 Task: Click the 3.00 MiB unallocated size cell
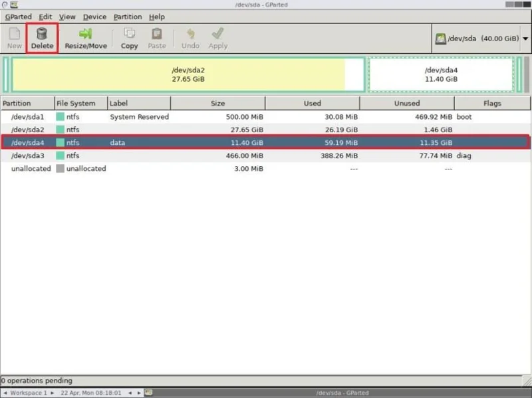[x=249, y=169]
